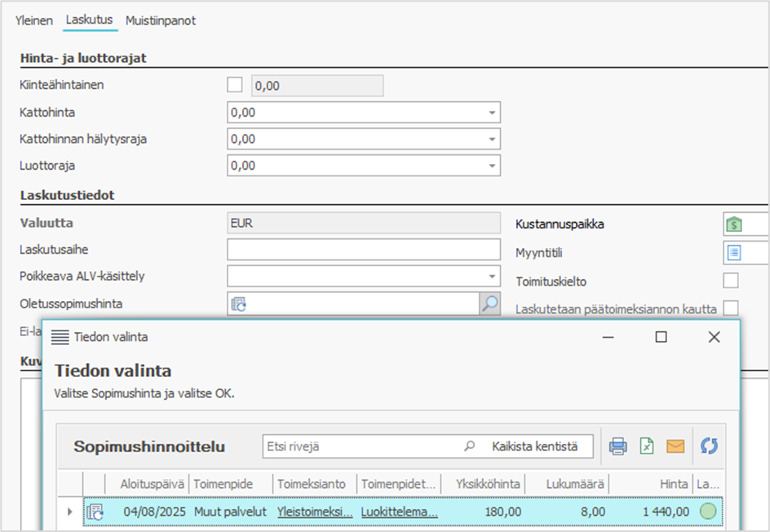This screenshot has width=770, height=532.
Task: Click the Etsi rivejä search field
Action: [363, 446]
